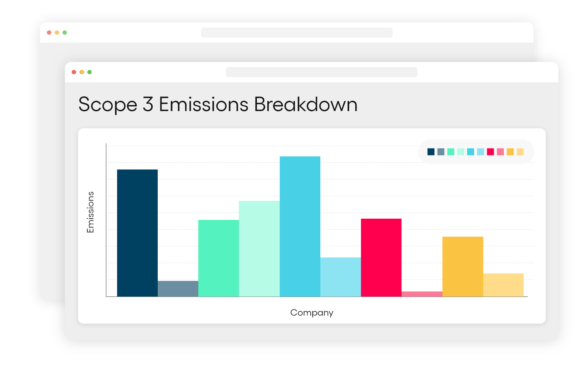Click the amber orange legend swatch

click(510, 152)
